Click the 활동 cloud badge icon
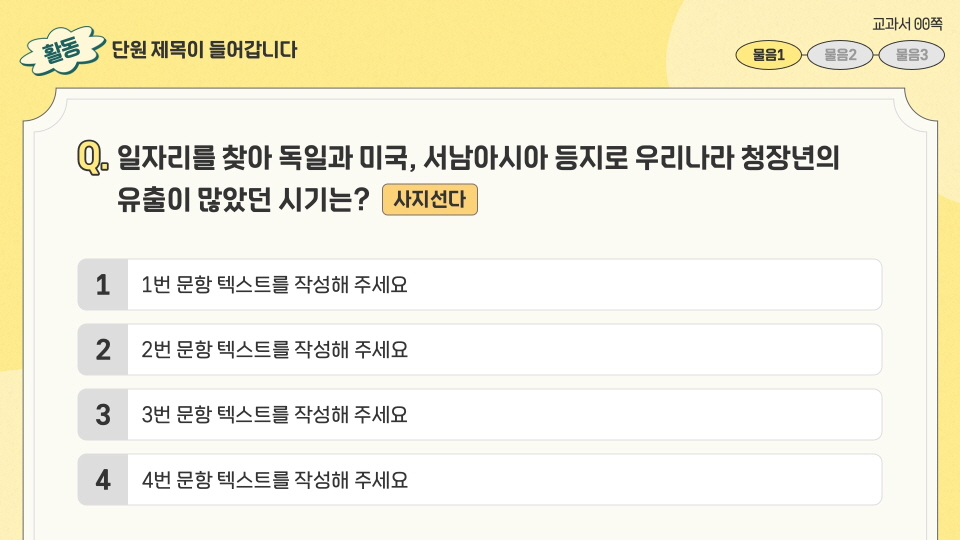 (62, 50)
